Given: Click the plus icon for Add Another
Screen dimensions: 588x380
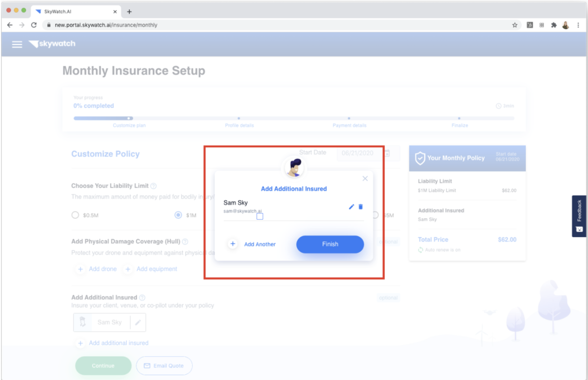Looking at the screenshot, I should click(x=233, y=244).
